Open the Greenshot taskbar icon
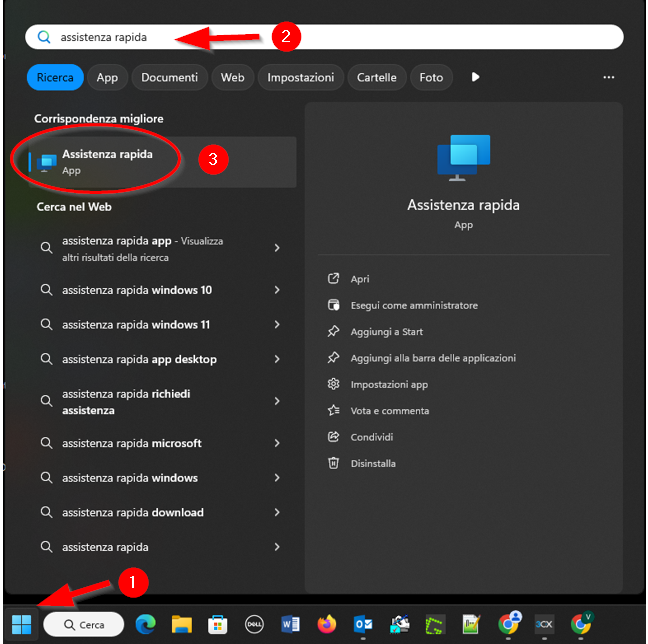648x644 pixels. 436,624
